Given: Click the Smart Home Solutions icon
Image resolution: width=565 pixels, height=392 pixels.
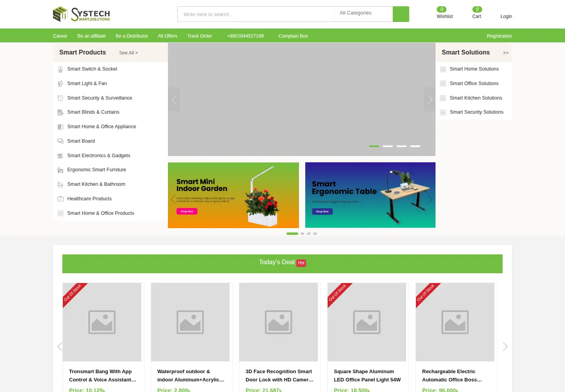Looking at the screenshot, I should coord(443,69).
